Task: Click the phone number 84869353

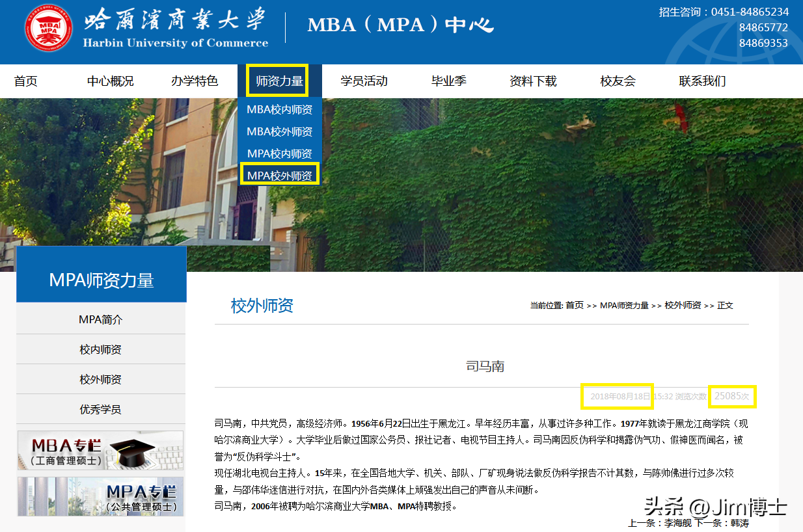Action: click(x=763, y=43)
